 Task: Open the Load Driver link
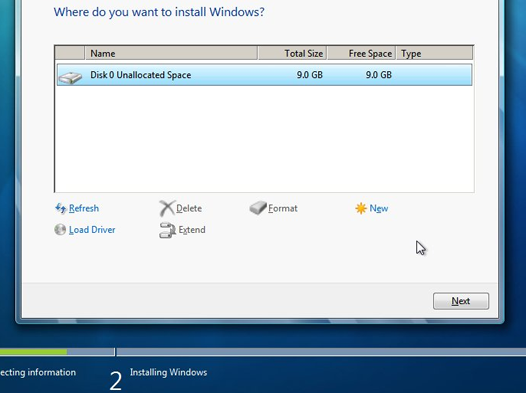tap(92, 230)
